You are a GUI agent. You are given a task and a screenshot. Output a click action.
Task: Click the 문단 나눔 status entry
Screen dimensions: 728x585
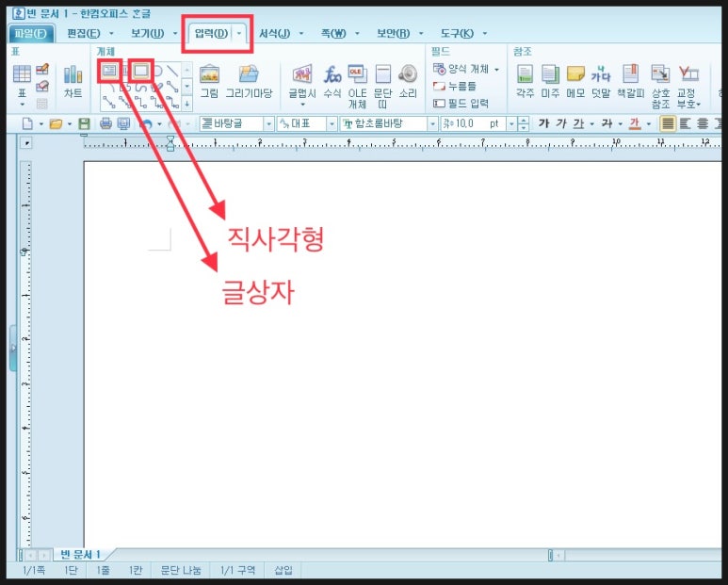pos(181,571)
